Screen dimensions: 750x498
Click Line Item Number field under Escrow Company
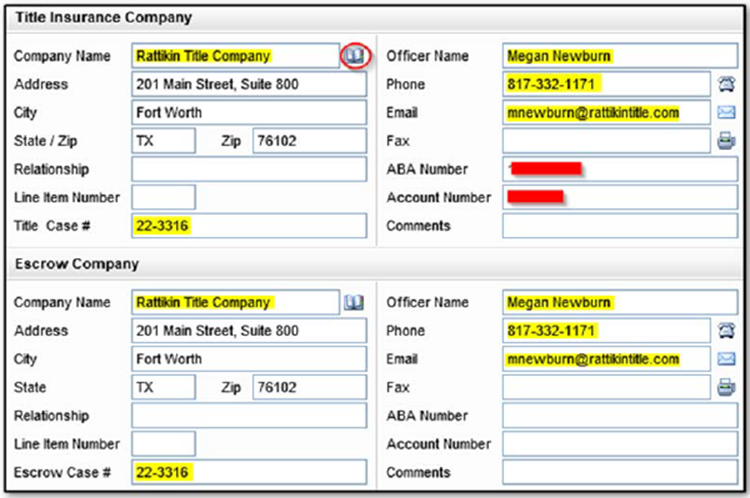(x=164, y=443)
